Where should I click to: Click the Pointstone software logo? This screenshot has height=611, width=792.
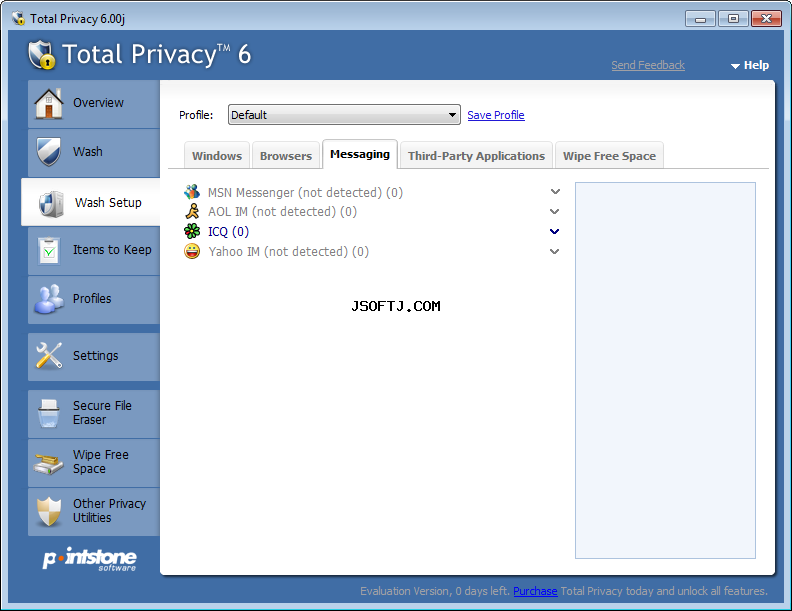tap(89, 559)
